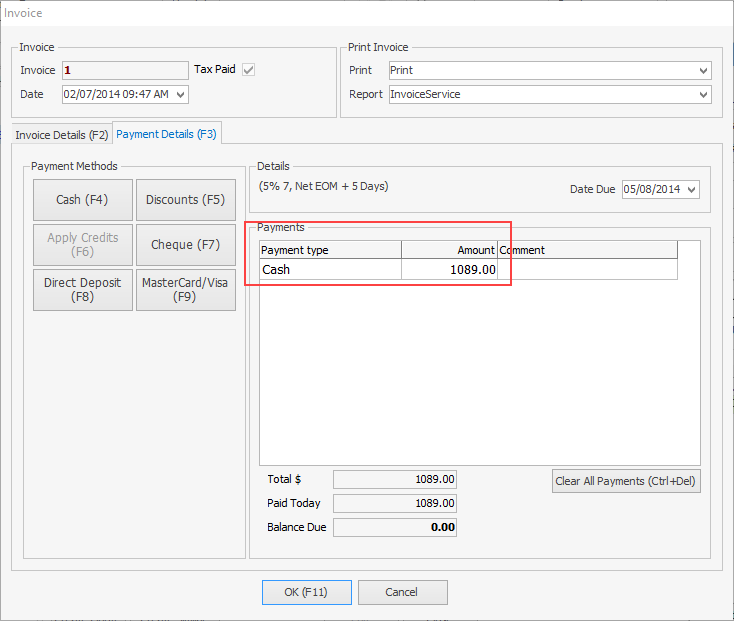The width and height of the screenshot is (734, 621).
Task: Clear All Payments (Ctrl+Del) button
Action: click(x=626, y=481)
